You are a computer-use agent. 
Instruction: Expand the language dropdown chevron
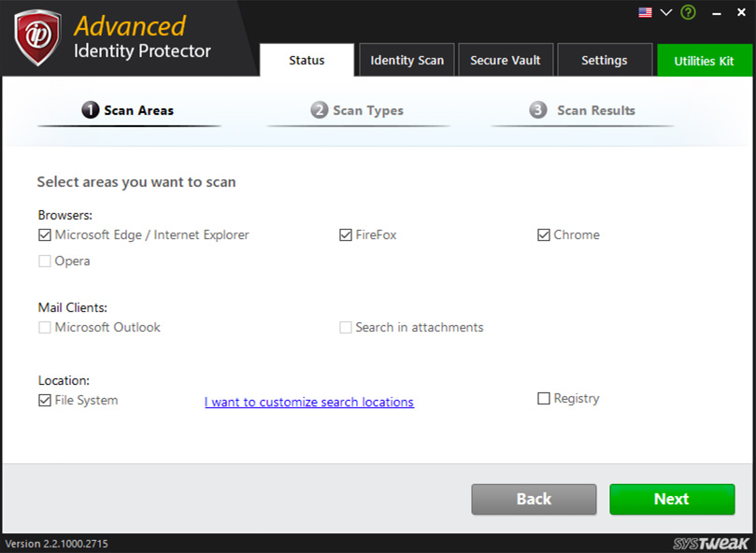tap(666, 12)
